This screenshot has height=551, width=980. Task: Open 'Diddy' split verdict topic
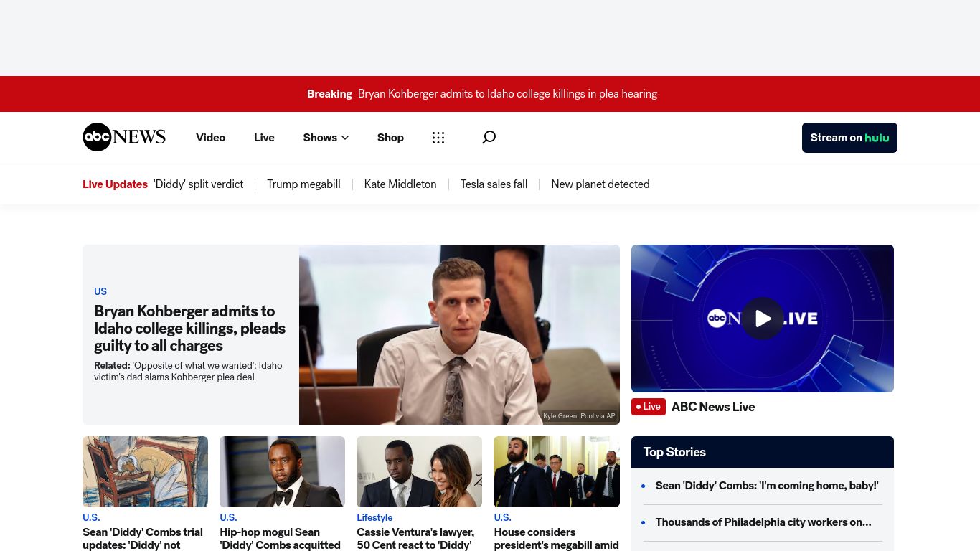pyautogui.click(x=198, y=184)
